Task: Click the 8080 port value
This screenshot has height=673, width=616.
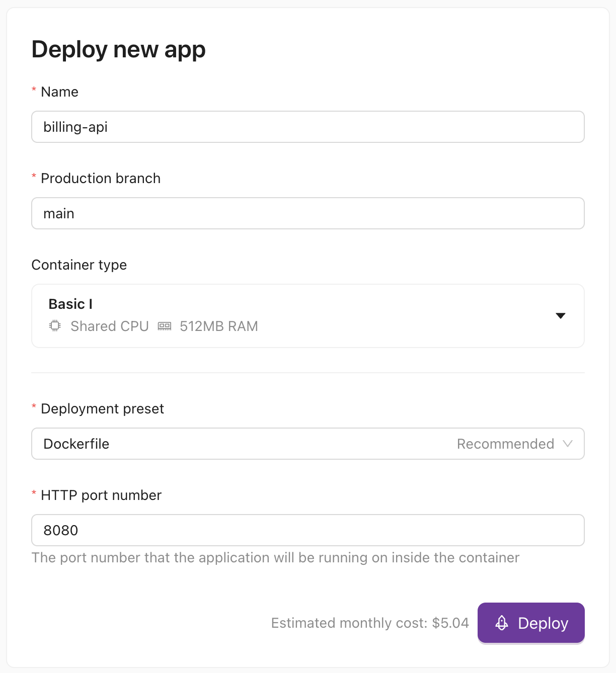Action: pyautogui.click(x=60, y=530)
